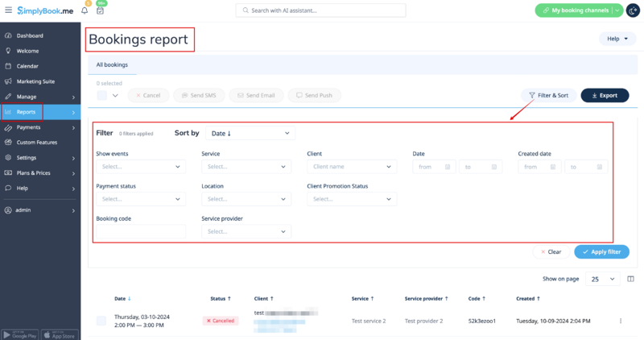Click the Settings gear icon
644x340 pixels.
pyautogui.click(x=8, y=157)
